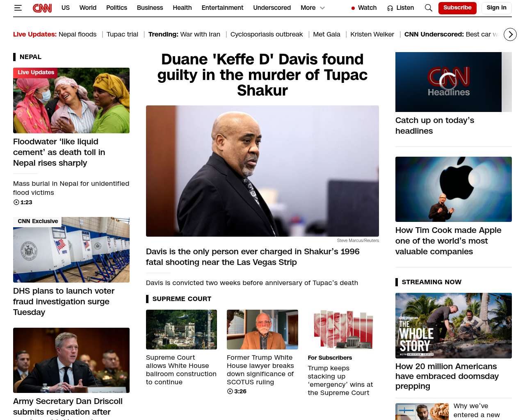This screenshot has height=420, width=525.
Task: Expand the More dropdown menu
Action: (313, 8)
